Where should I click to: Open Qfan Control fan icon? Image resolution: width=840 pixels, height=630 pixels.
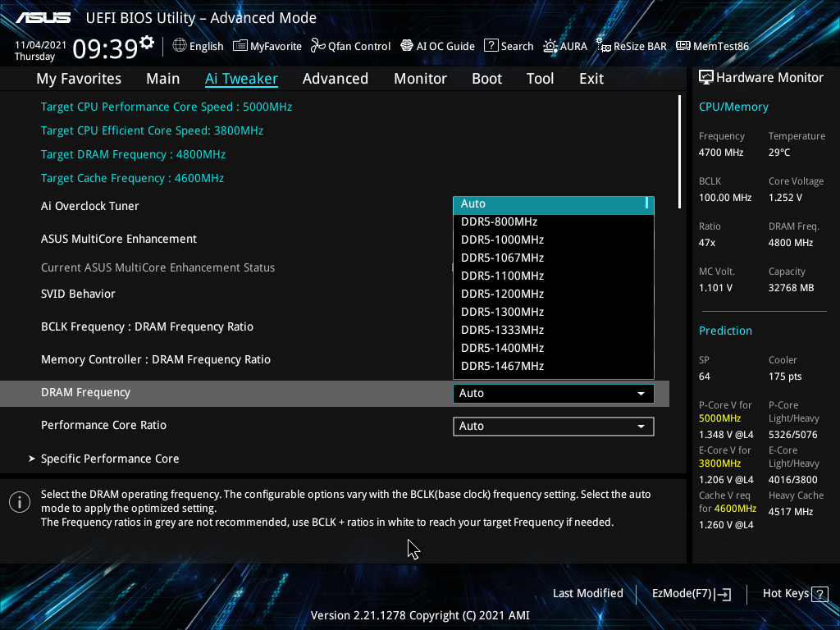[318, 46]
